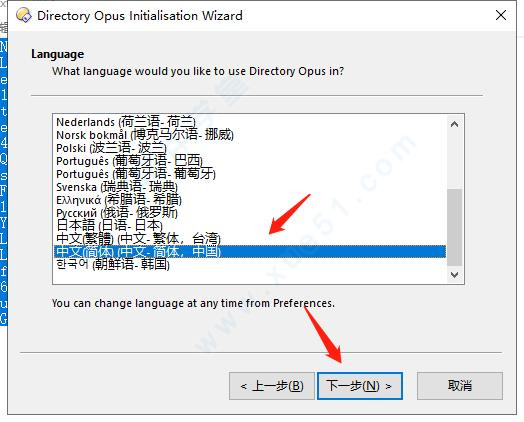Click the language list scrollbar thumb
The image size is (524, 422).
[454, 227]
